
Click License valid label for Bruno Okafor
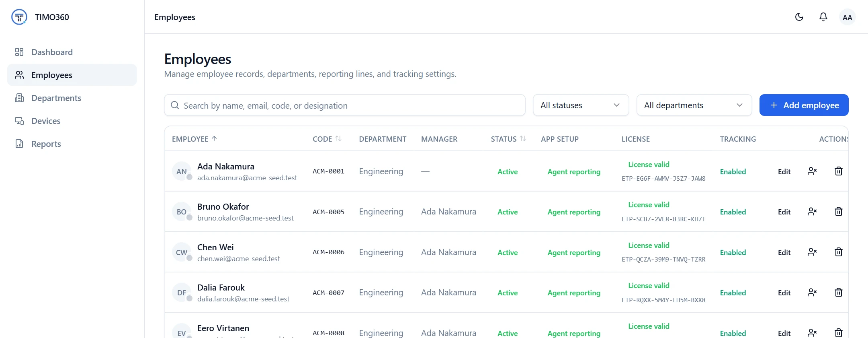[x=649, y=205]
